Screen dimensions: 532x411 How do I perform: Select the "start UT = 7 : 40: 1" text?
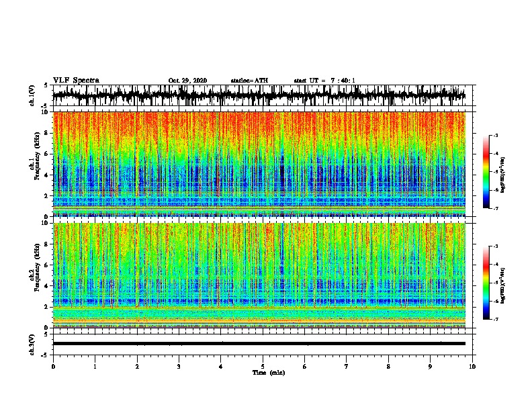[x=324, y=81]
